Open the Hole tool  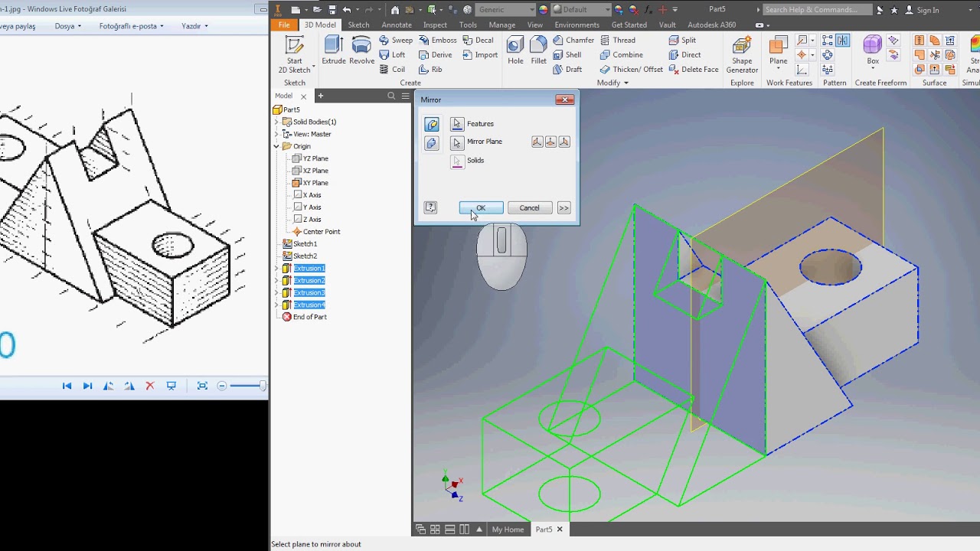click(x=515, y=51)
